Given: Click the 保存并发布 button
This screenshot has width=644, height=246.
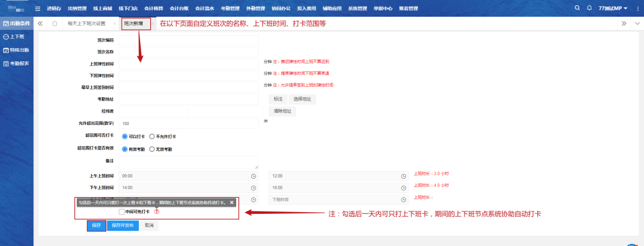Looking at the screenshot, I should (122, 226).
